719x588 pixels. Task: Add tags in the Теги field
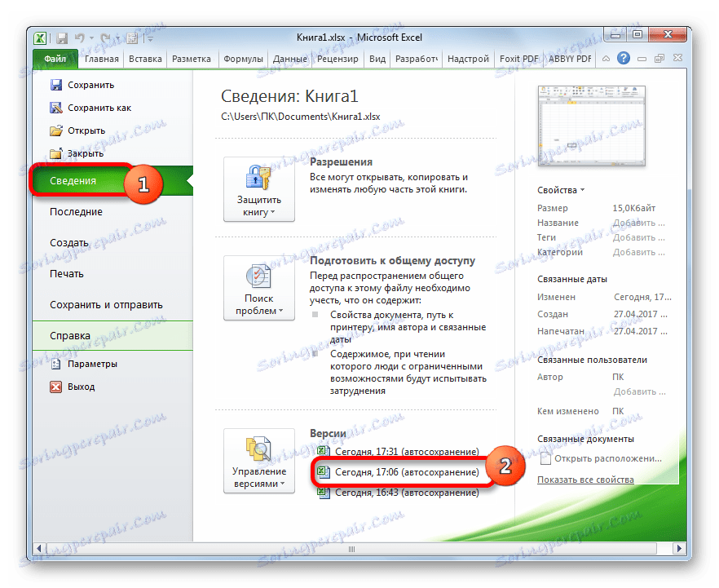tap(639, 237)
